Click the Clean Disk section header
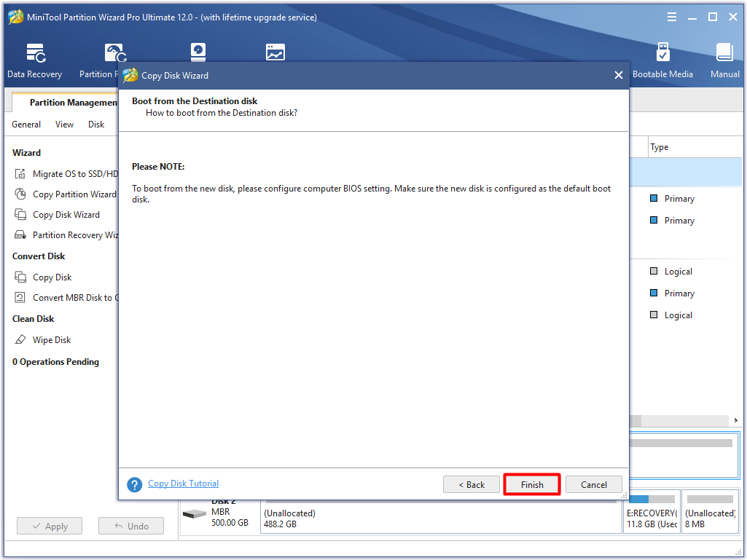Screen dimensions: 747x560 tap(34, 319)
